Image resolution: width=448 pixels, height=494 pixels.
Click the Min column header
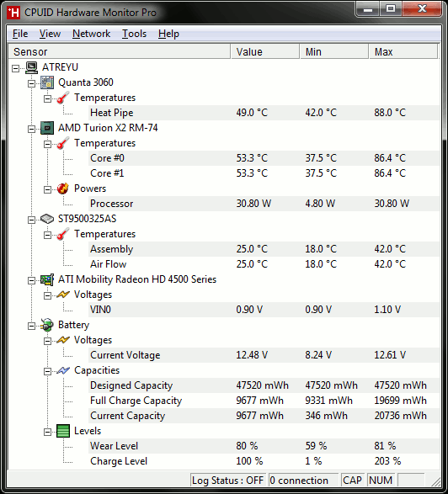tap(334, 51)
